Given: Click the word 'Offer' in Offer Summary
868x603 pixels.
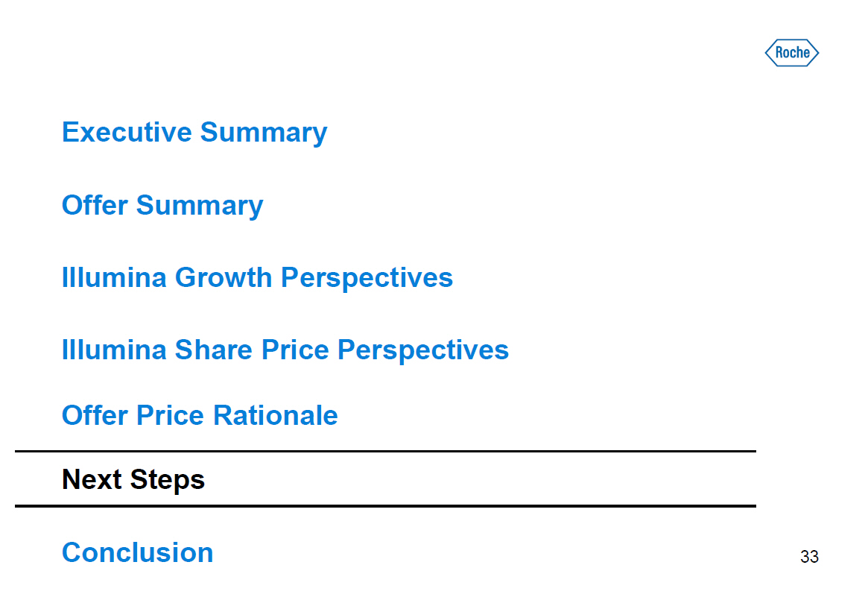Looking at the screenshot, I should pyautogui.click(x=95, y=205).
